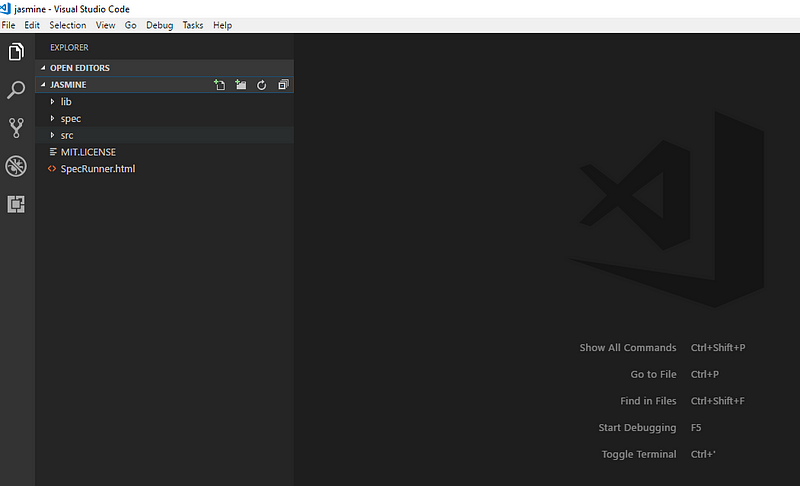Open the Go menu

pyautogui.click(x=131, y=25)
